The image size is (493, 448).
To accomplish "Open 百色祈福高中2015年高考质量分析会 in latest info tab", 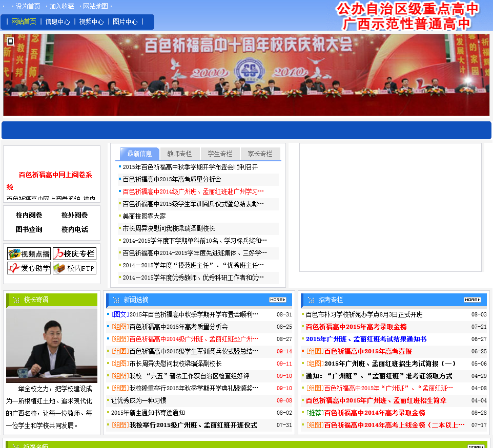I will (172, 179).
